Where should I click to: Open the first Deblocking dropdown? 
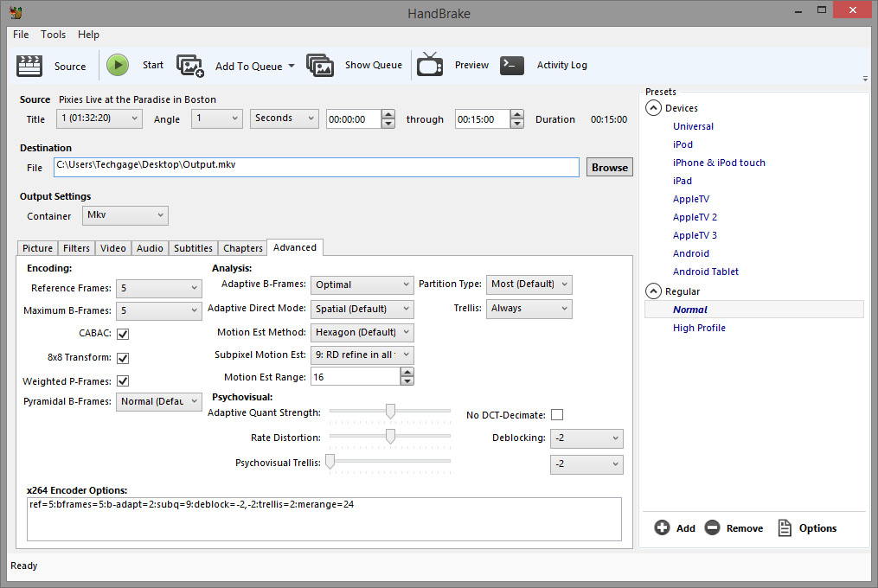(x=586, y=438)
